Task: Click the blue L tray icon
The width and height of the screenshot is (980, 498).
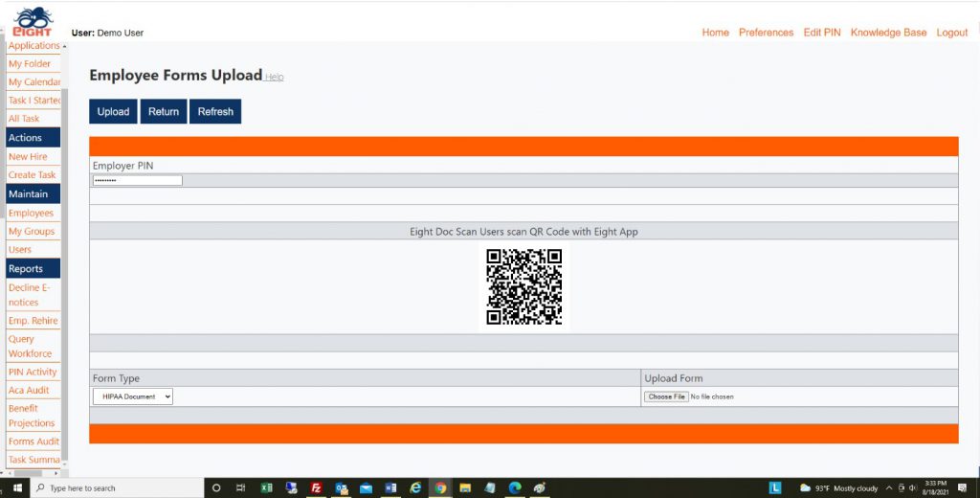Action: (x=775, y=488)
